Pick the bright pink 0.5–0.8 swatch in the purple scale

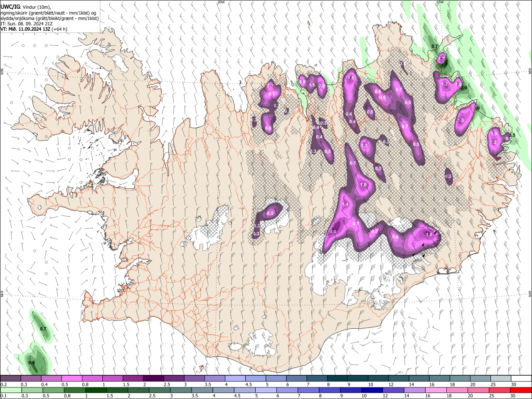(72, 379)
